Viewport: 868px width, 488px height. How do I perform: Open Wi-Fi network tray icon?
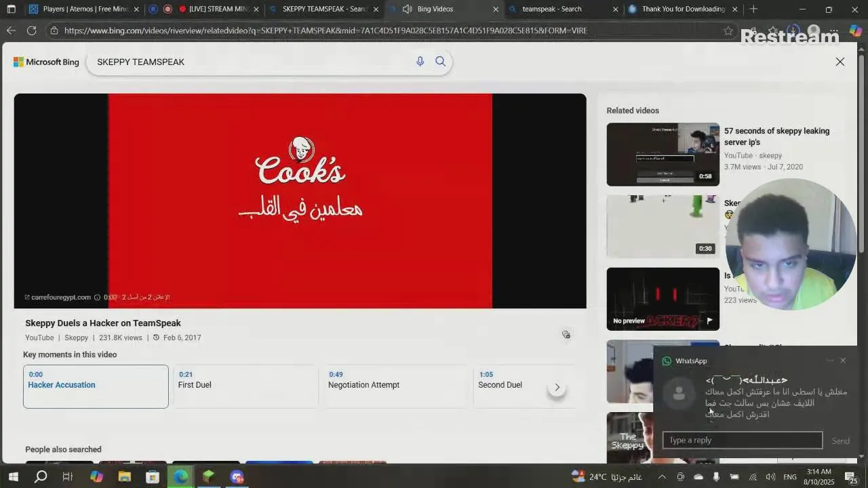tap(753, 476)
